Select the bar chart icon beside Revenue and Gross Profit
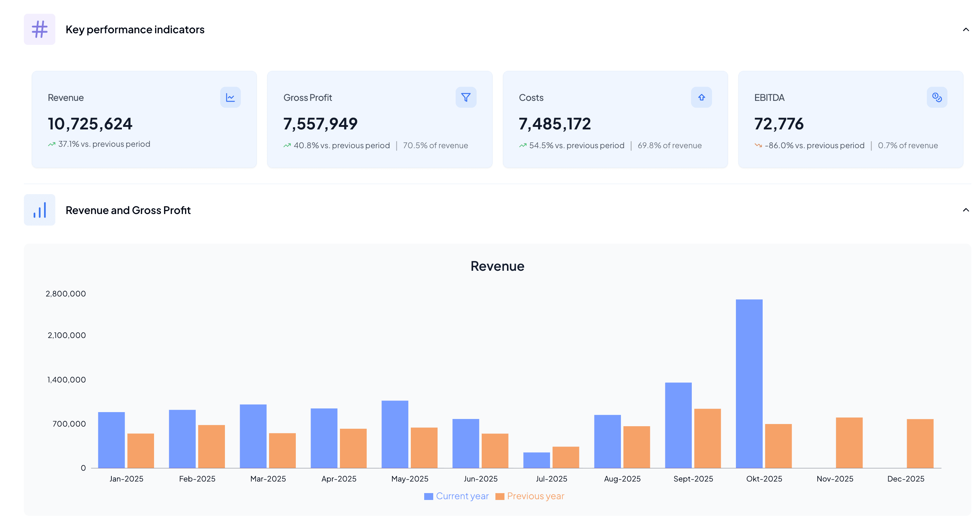980x522 pixels. (39, 210)
